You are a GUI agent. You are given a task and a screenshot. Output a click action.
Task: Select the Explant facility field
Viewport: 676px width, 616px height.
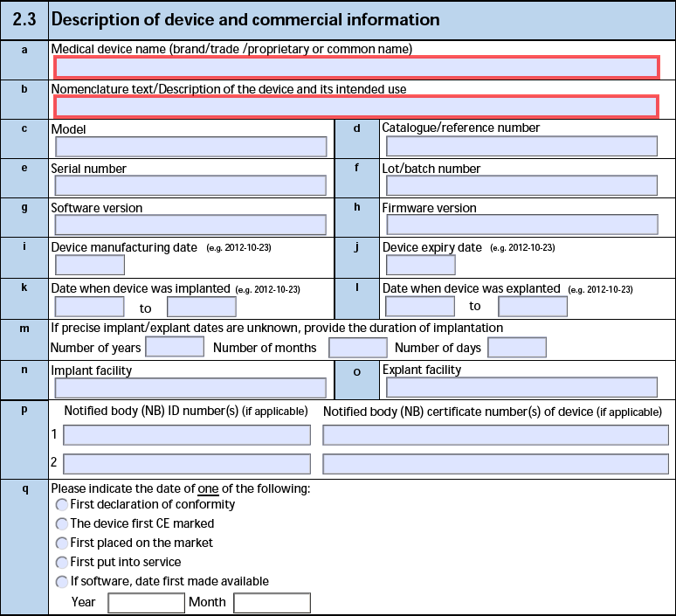click(521, 387)
